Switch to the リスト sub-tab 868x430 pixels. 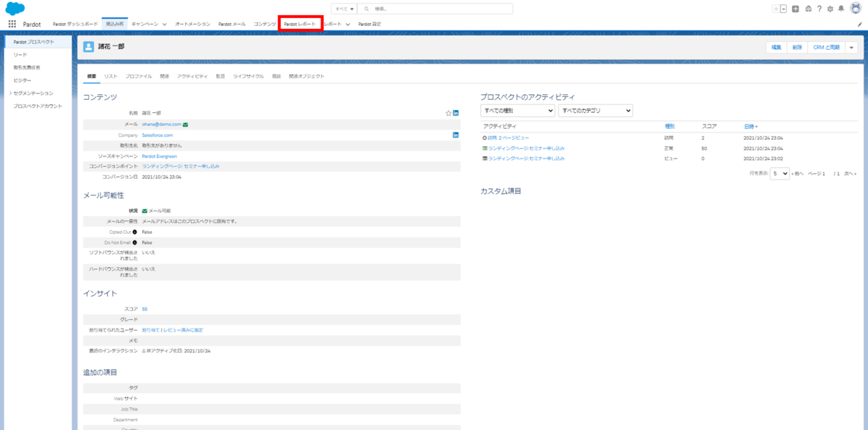coord(111,76)
